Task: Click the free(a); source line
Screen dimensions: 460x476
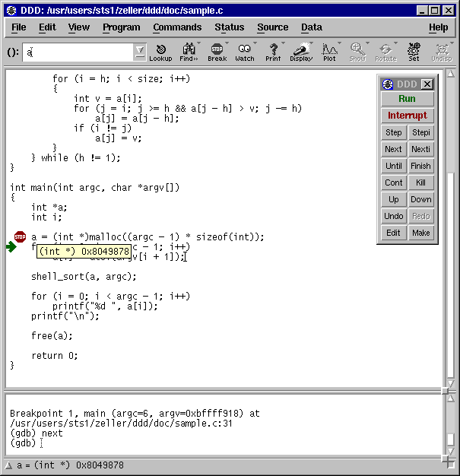Action: pos(52,336)
